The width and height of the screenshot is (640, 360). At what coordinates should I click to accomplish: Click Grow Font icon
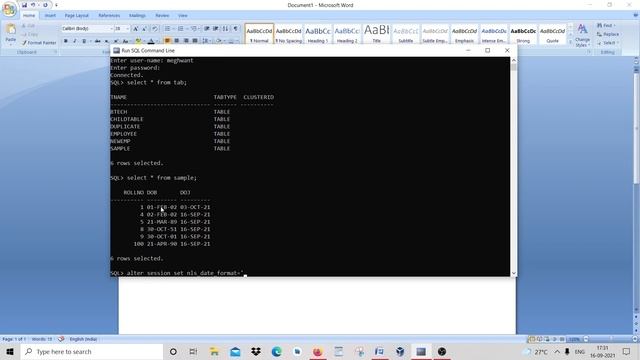tap(136, 29)
